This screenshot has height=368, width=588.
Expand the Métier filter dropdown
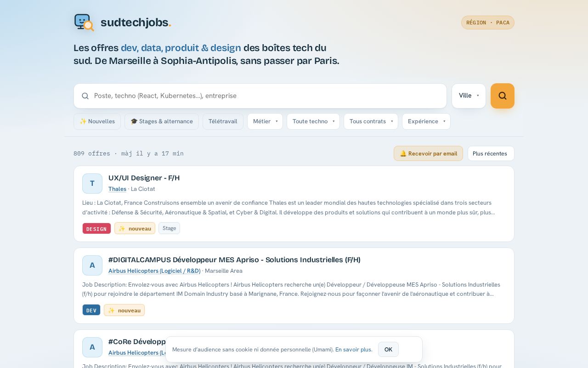click(265, 121)
